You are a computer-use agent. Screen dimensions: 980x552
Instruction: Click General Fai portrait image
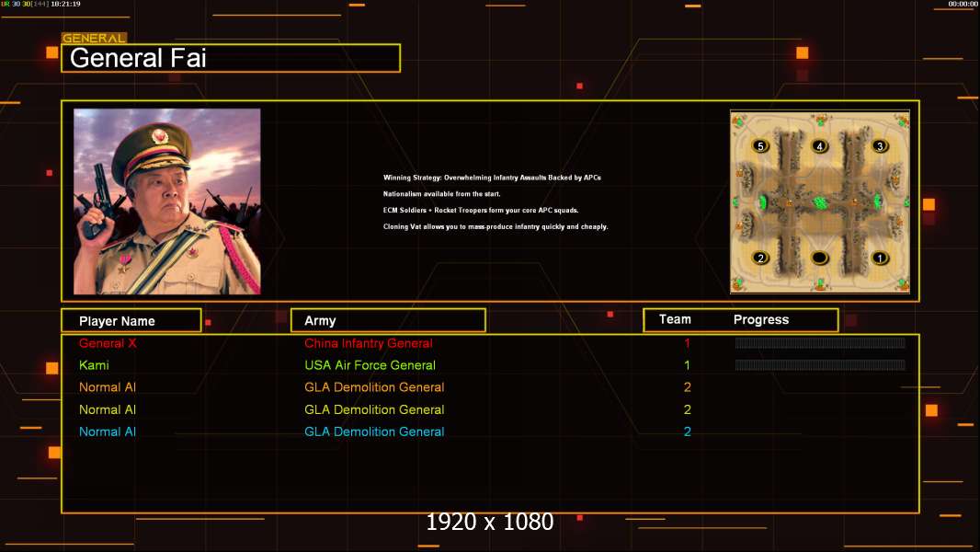tap(167, 201)
